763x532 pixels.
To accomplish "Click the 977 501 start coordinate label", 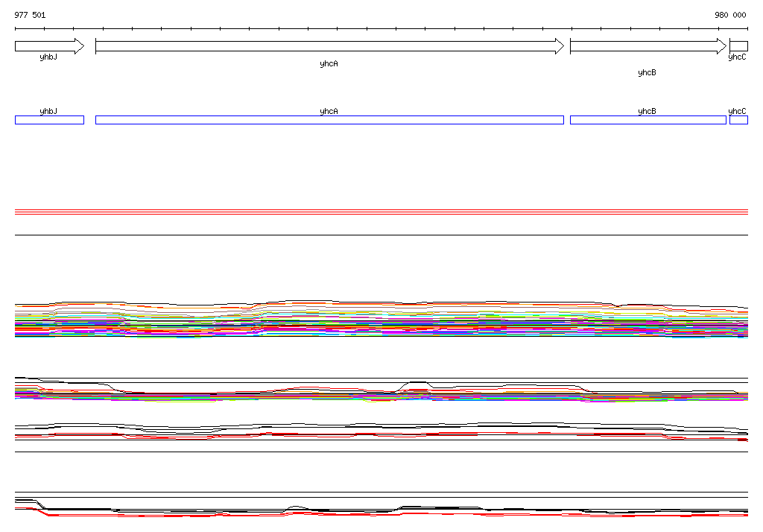I will pyautogui.click(x=30, y=15).
